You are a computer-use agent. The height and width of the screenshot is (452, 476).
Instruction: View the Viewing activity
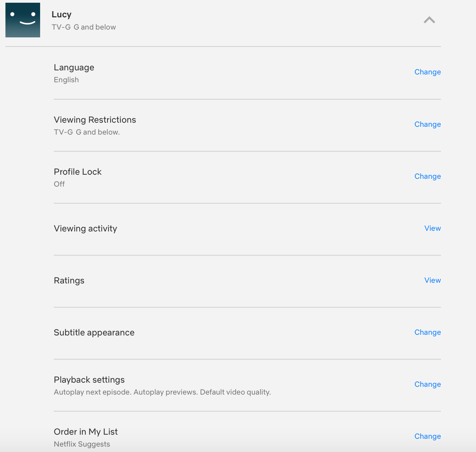click(432, 228)
